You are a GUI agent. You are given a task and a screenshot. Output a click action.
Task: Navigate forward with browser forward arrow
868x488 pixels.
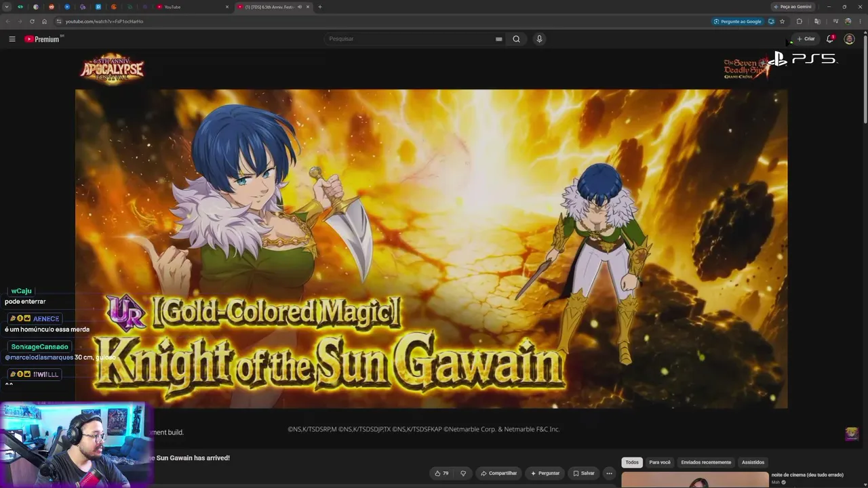point(19,21)
